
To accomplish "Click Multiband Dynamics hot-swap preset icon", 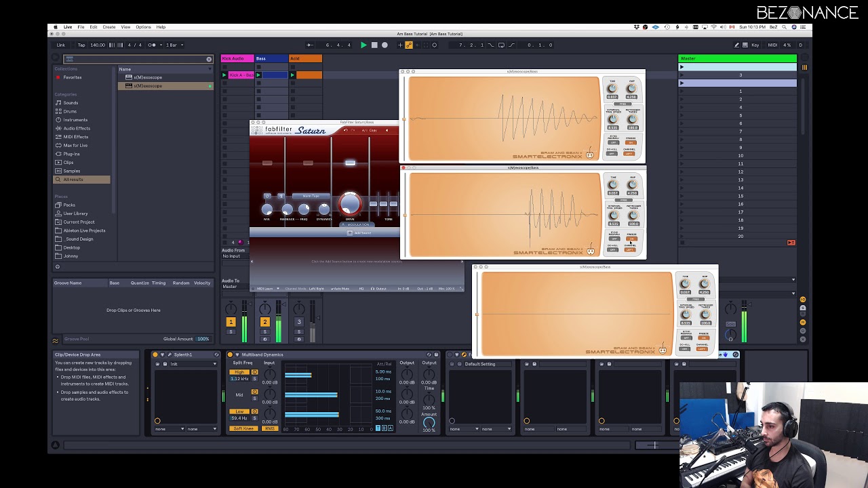I will (429, 354).
